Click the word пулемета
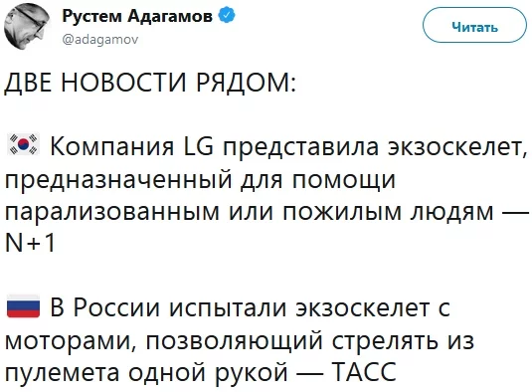The image size is (532, 392). pyautogui.click(x=62, y=373)
